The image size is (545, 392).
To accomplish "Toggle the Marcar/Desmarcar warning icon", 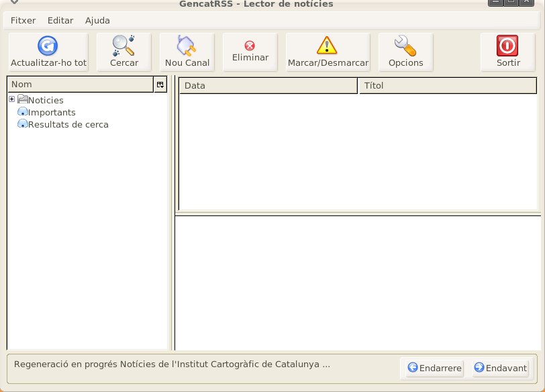I will click(327, 46).
